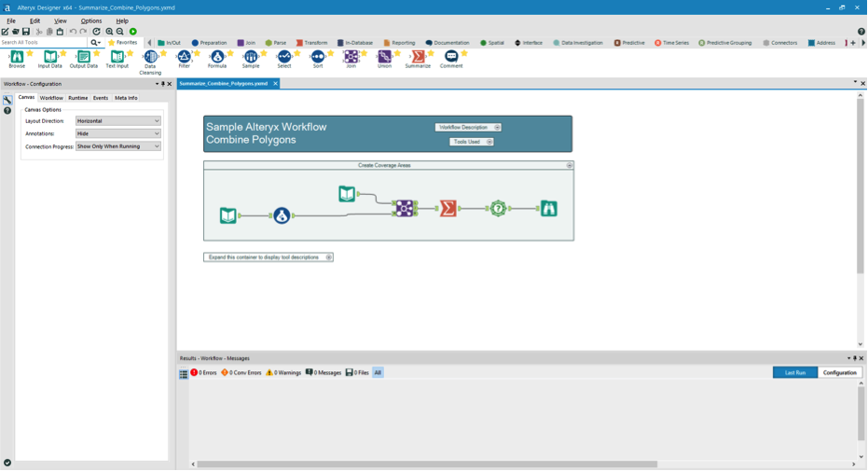Screen dimensions: 868x471
Task: Open the Layout Direction dropdown
Action: tap(117, 120)
